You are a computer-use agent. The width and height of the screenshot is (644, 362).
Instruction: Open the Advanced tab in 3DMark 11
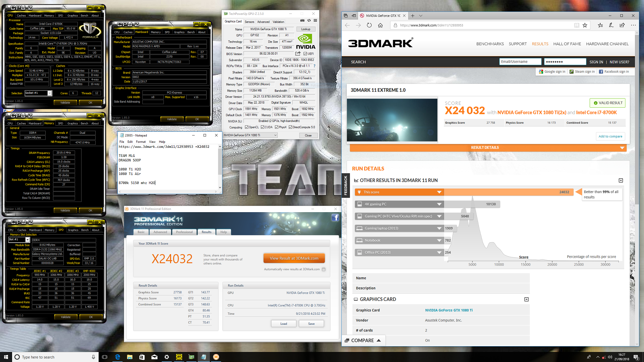coord(160,232)
